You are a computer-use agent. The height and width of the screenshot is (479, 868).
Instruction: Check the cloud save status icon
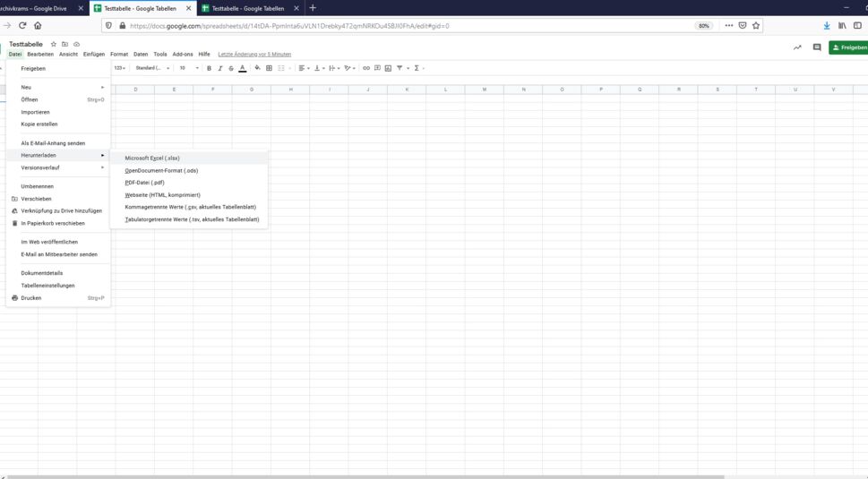click(76, 44)
